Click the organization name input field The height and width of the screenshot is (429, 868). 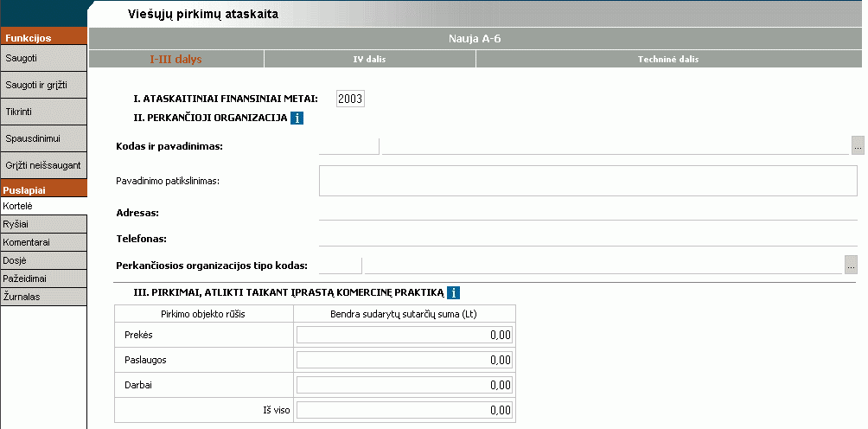click(615, 146)
